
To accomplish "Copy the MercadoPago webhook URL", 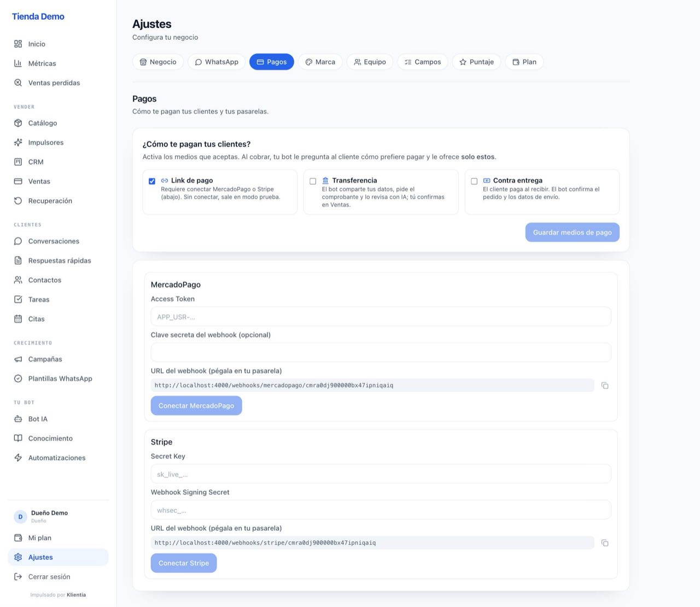I will point(605,386).
